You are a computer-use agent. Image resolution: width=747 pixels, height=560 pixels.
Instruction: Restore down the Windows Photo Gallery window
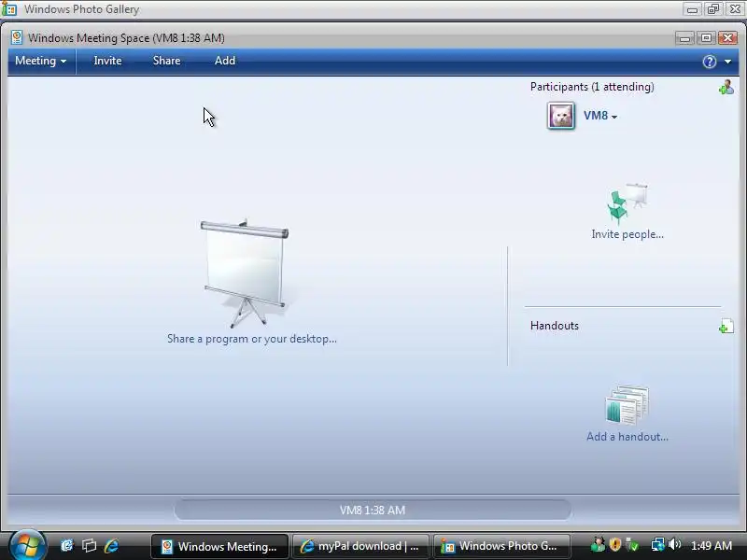coord(713,9)
